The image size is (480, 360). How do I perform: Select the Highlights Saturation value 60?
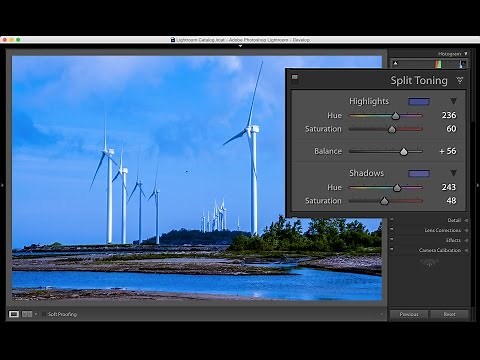[451, 129]
